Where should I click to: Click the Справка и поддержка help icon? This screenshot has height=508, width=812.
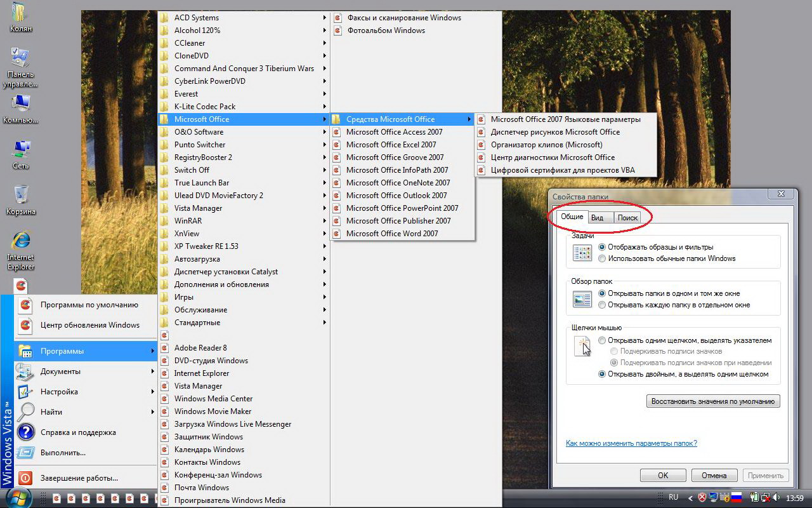25,432
